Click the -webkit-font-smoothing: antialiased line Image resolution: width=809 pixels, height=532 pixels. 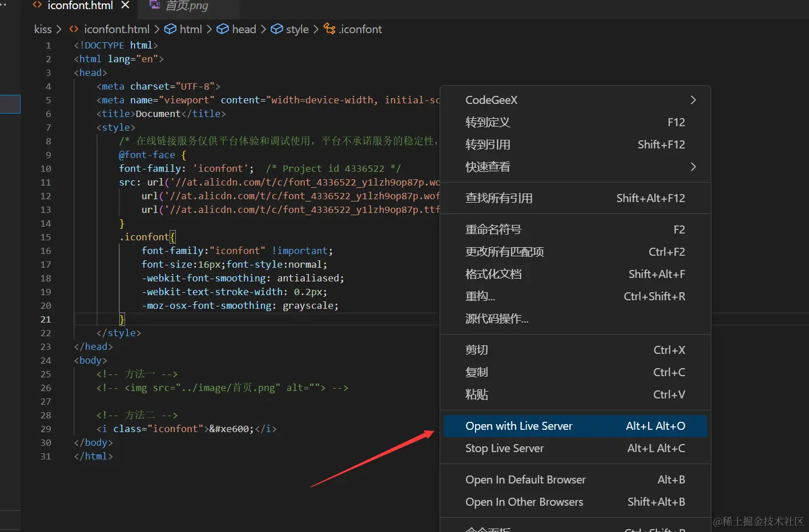pyautogui.click(x=243, y=278)
